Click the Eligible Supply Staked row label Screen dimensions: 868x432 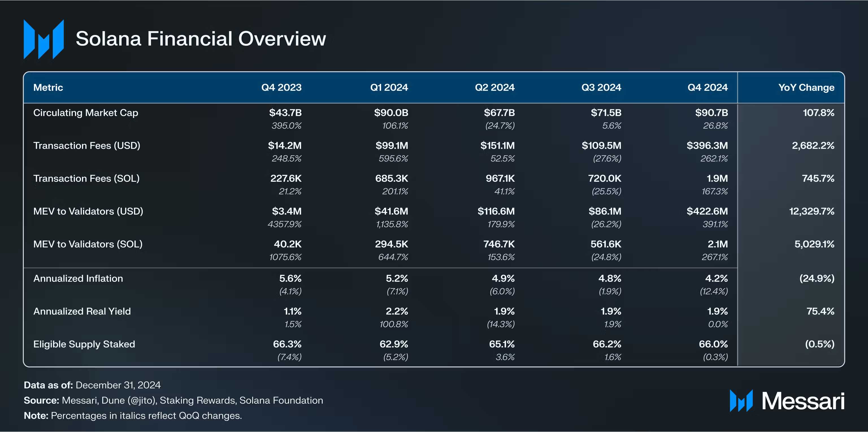84,344
